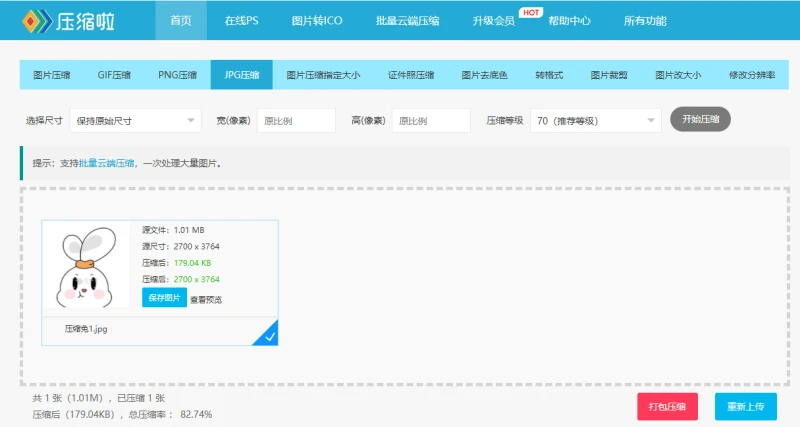Open the 图片改大小 tab
Screen dimensions: 800x427
tap(678, 75)
